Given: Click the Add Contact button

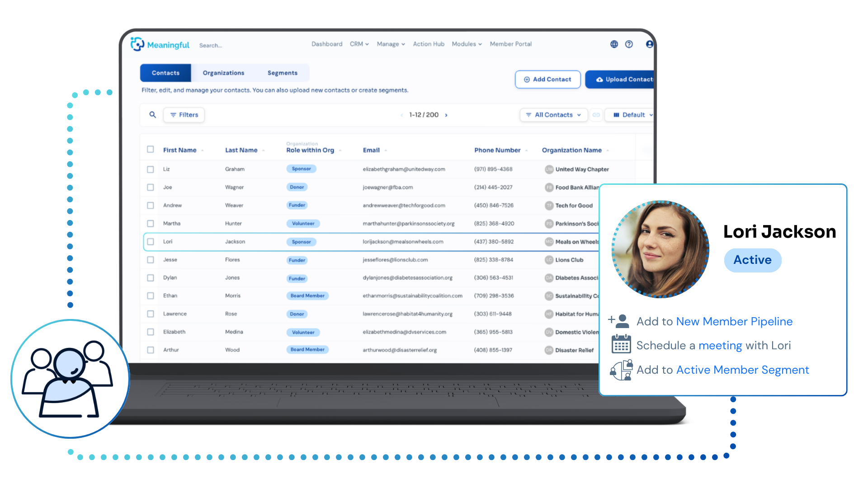Looking at the screenshot, I should [547, 80].
